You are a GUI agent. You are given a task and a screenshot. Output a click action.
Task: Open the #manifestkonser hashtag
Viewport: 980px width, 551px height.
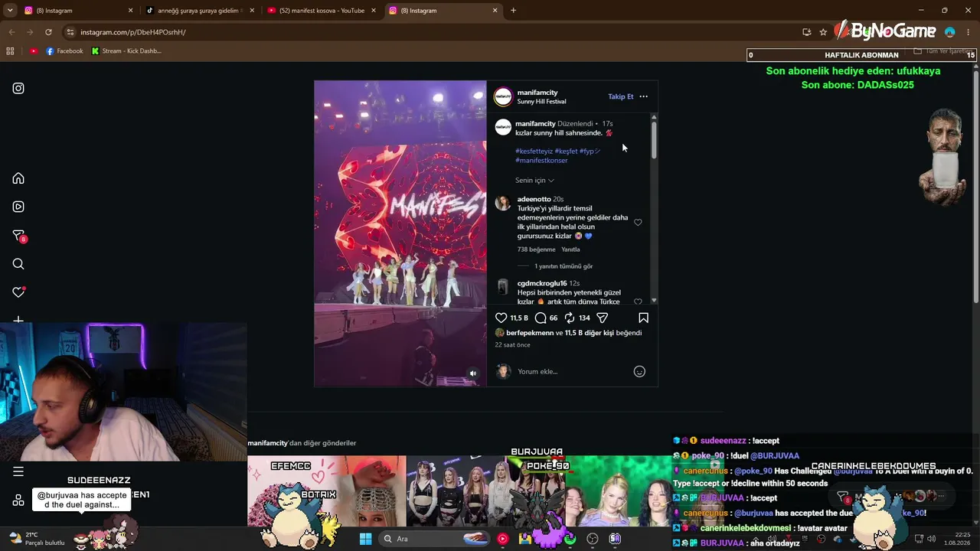point(541,161)
